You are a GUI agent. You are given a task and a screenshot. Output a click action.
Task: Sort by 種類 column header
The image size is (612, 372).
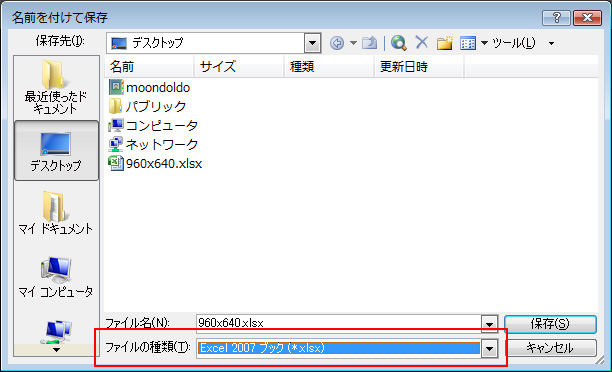click(329, 67)
